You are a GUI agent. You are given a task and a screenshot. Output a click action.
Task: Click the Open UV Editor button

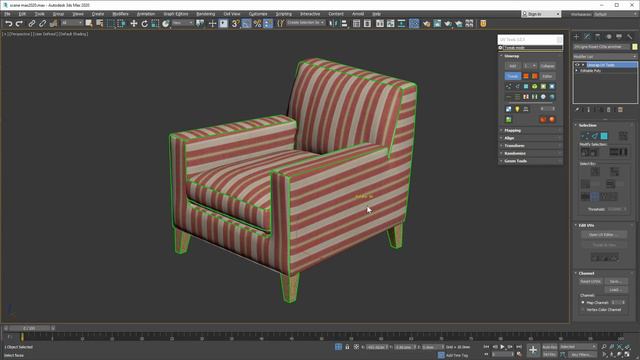point(604,235)
